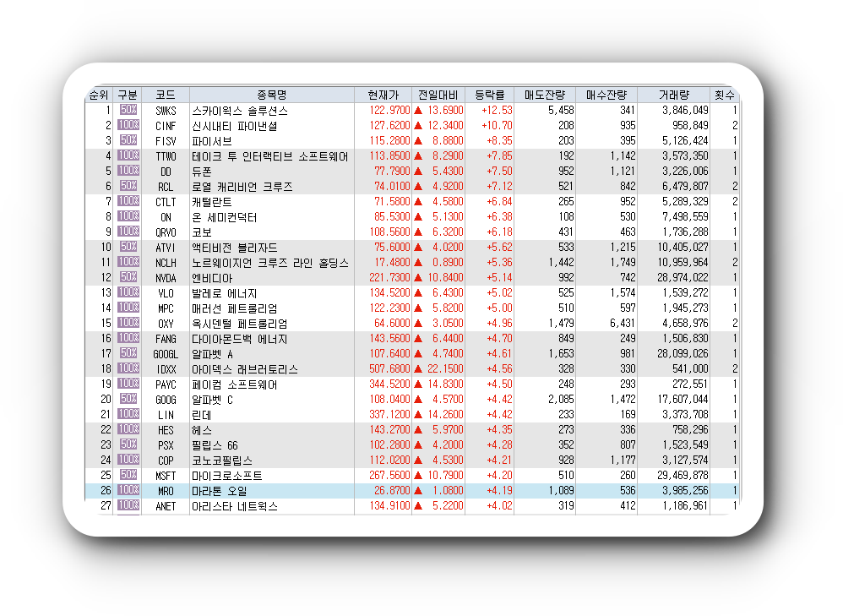Click the 100% badge in the VLO row

[x=128, y=292]
